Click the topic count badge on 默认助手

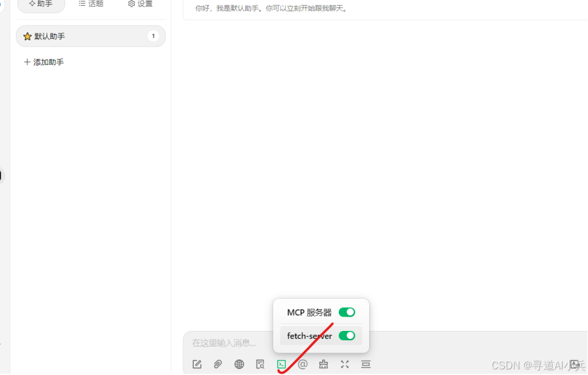[153, 36]
